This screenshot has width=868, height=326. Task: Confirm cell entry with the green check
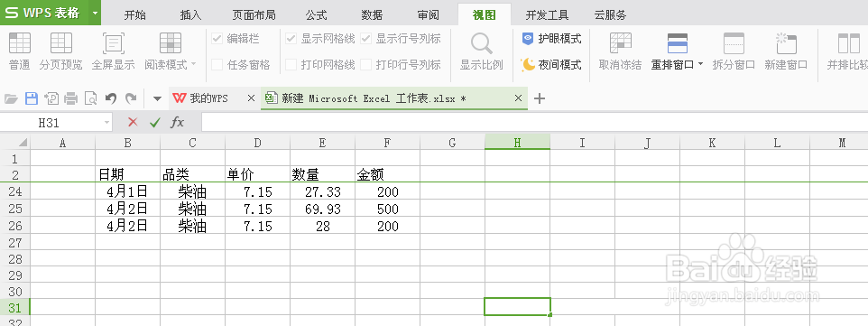154,123
